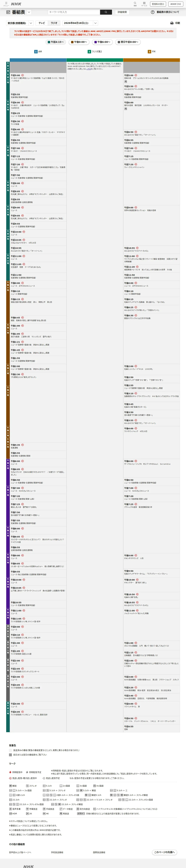Play FM 午前9:00 世界の快適音楽セレクション
The width and height of the screenshot is (186, 868).
click(136, 208)
